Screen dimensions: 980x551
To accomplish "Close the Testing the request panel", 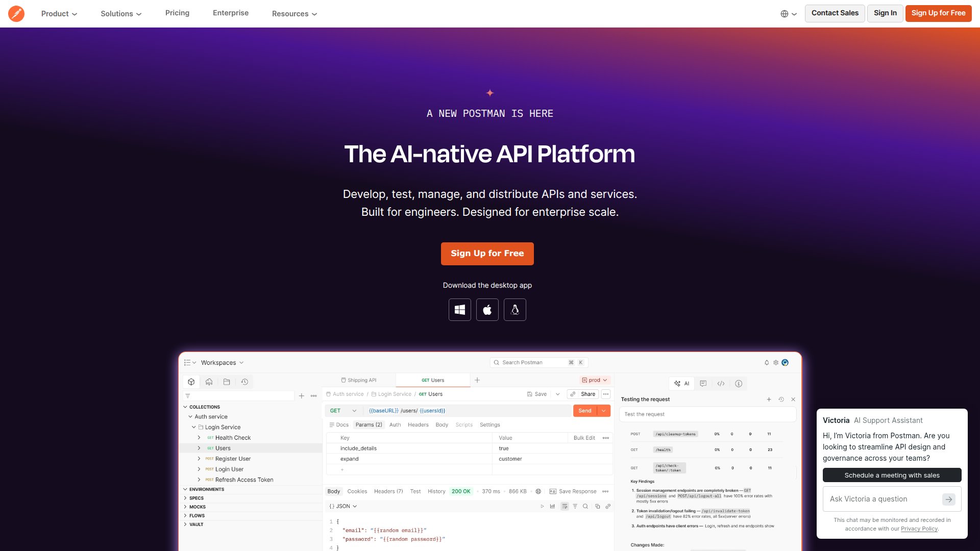I will pos(793,399).
